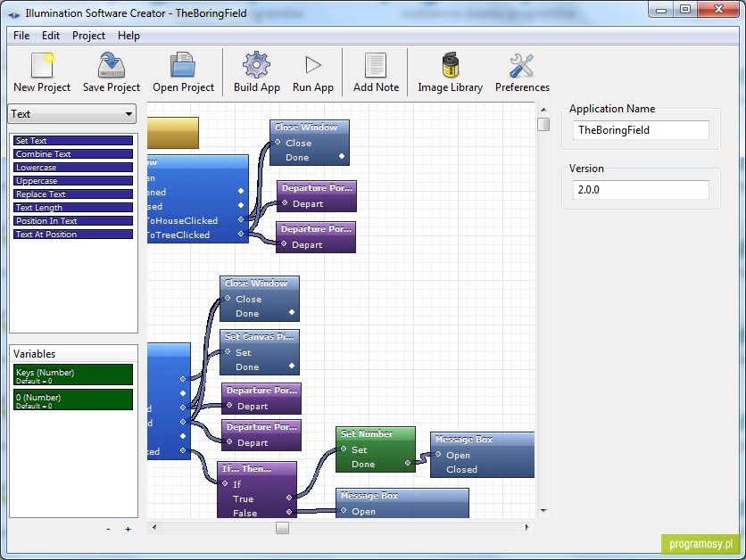Open Preferences with the tools icon
The width and height of the screenshot is (746, 560).
coord(522,66)
